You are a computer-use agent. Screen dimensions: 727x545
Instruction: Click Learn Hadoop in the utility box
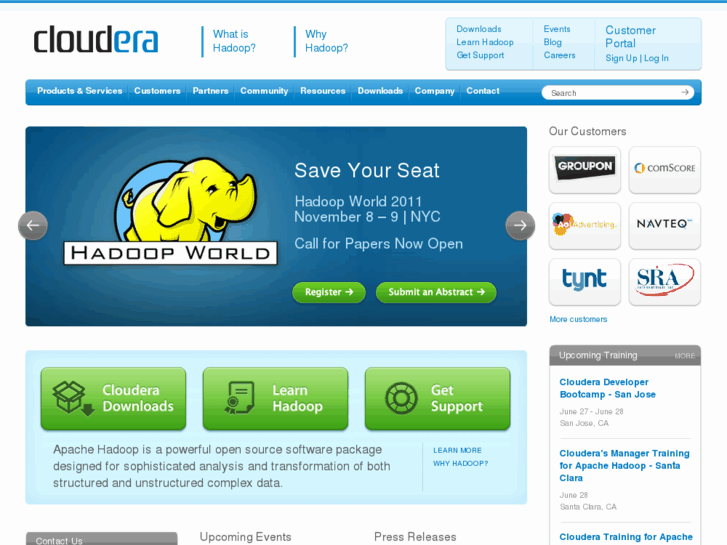[x=485, y=42]
